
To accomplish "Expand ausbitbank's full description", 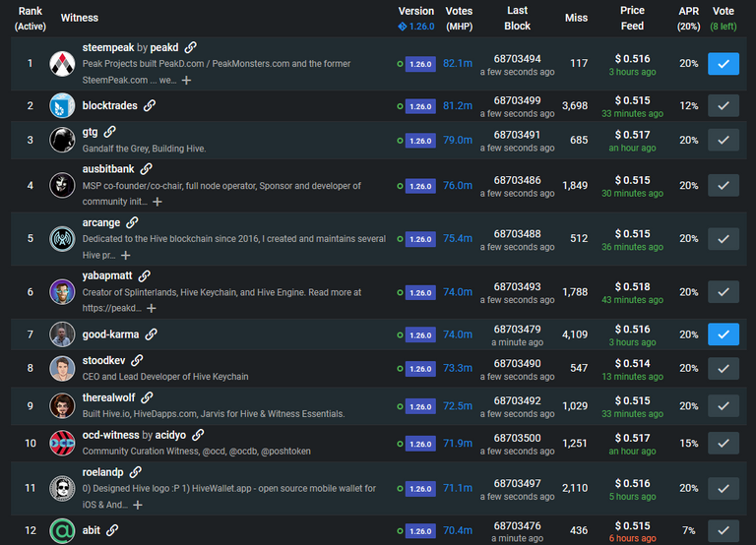I will coord(157,202).
